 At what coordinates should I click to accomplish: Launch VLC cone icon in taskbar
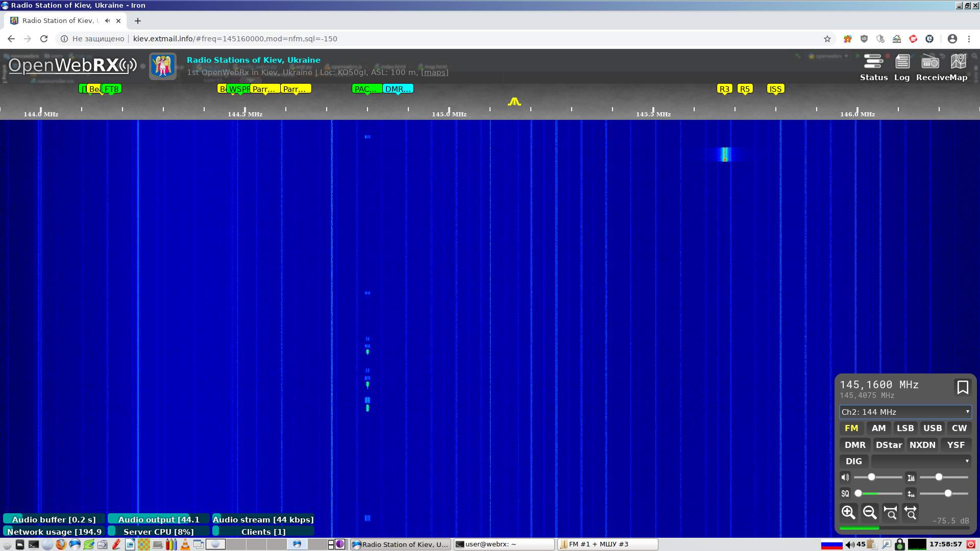pos(185,544)
